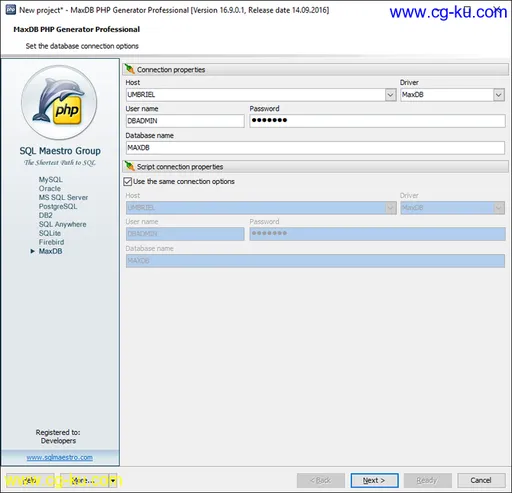Select SQL Anywhere in the product list
Image resolution: width=512 pixels, height=493 pixels.
[62, 224]
